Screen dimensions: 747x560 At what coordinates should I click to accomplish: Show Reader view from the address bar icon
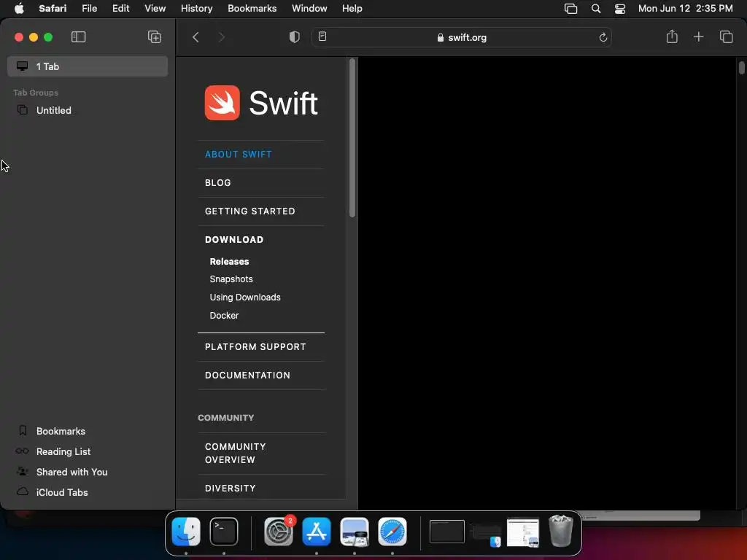pyautogui.click(x=322, y=36)
